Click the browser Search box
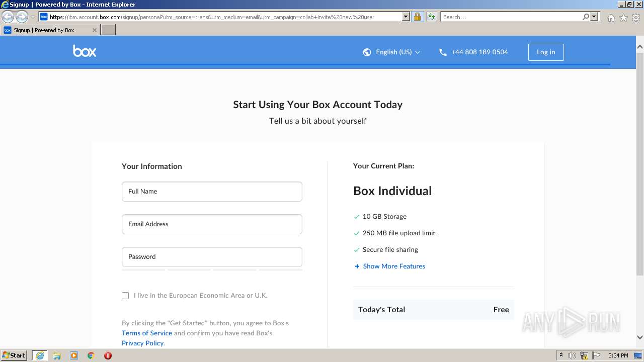The width and height of the screenshot is (644, 362). click(511, 17)
